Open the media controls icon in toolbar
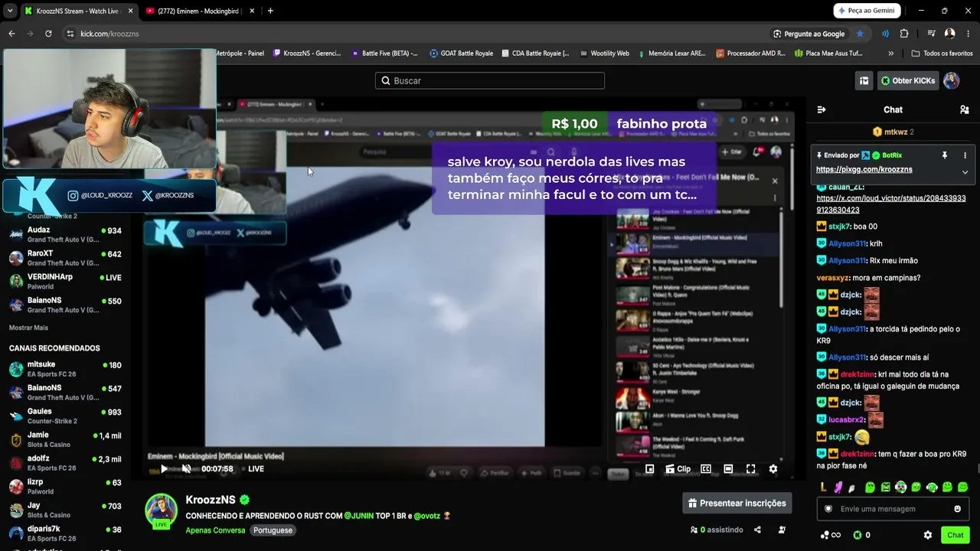This screenshot has width=980, height=551. click(931, 34)
